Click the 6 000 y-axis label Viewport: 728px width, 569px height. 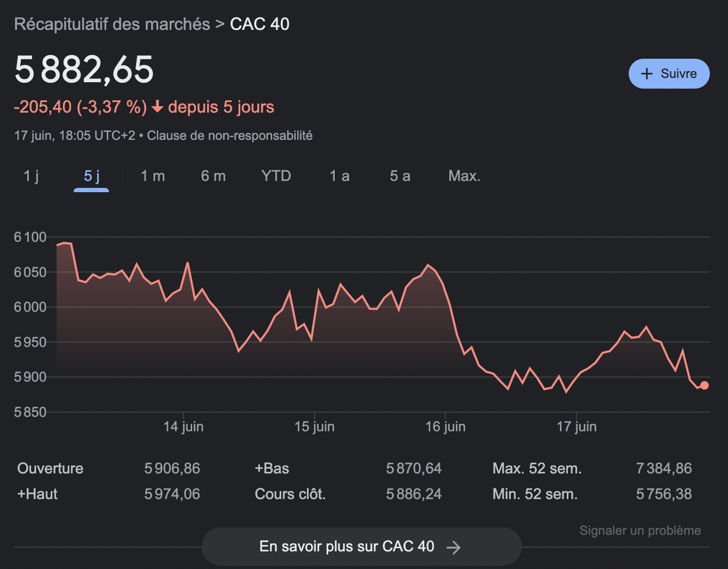click(x=30, y=307)
